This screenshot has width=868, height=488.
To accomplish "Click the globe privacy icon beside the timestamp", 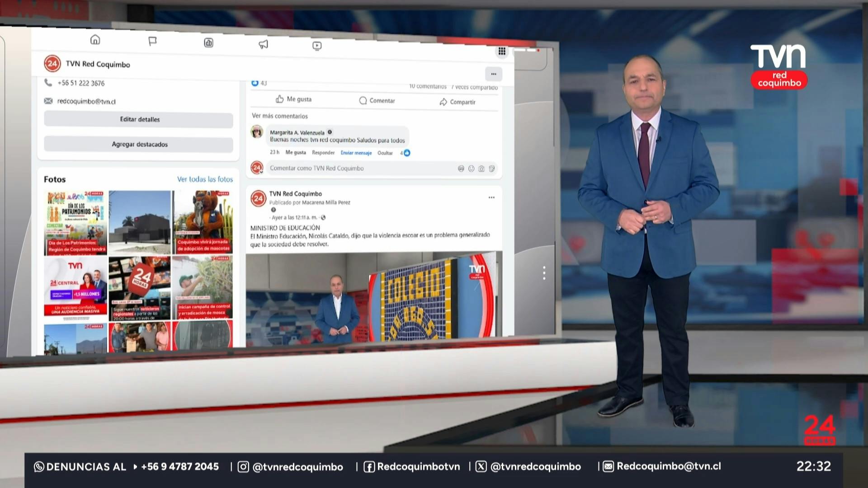I will coord(323,217).
